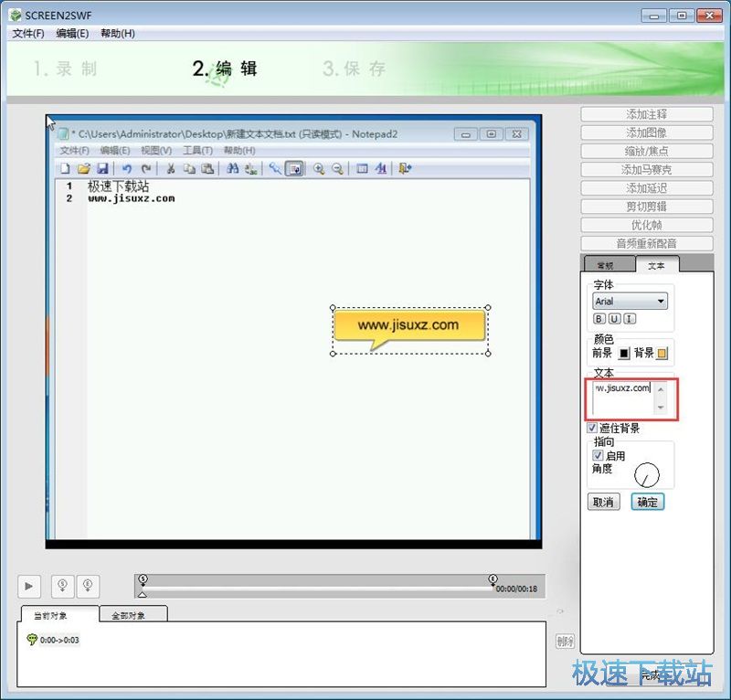Click the play button below the preview

pos(29,586)
